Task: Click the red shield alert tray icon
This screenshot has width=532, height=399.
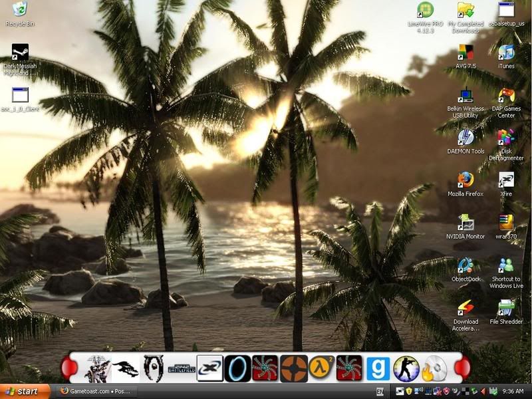Action: click(446, 391)
